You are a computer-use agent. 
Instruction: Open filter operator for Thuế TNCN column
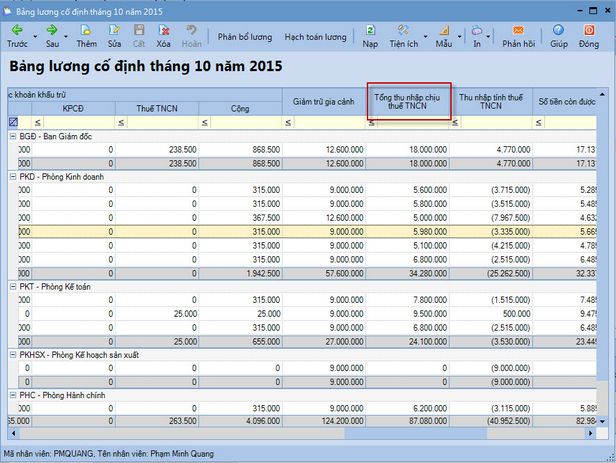tap(121, 123)
